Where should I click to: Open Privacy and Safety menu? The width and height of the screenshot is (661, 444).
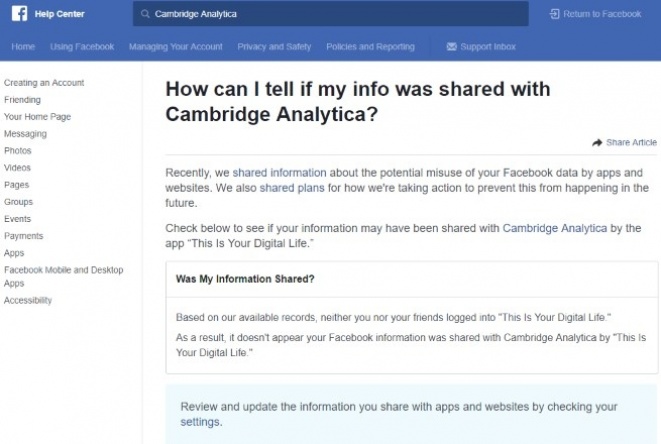pyautogui.click(x=274, y=47)
